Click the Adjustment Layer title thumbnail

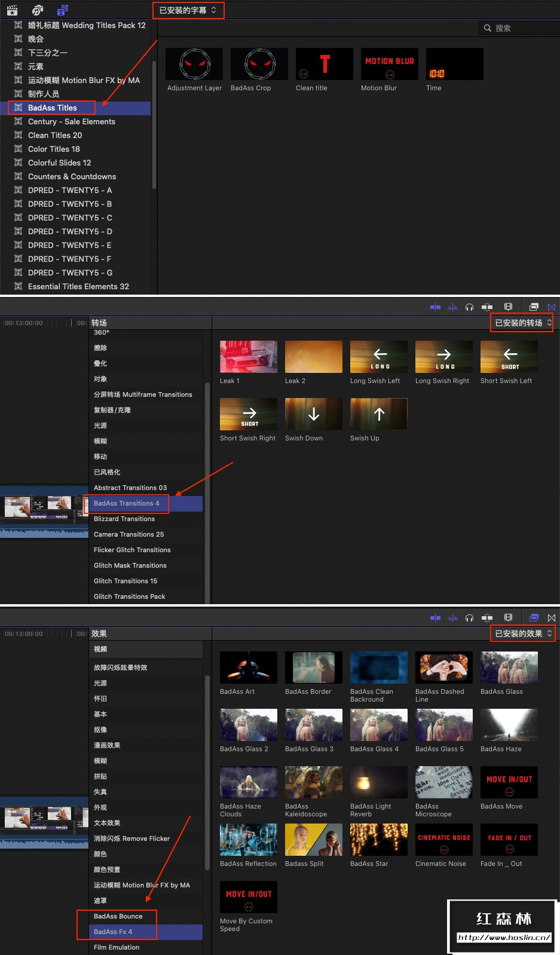tap(194, 64)
